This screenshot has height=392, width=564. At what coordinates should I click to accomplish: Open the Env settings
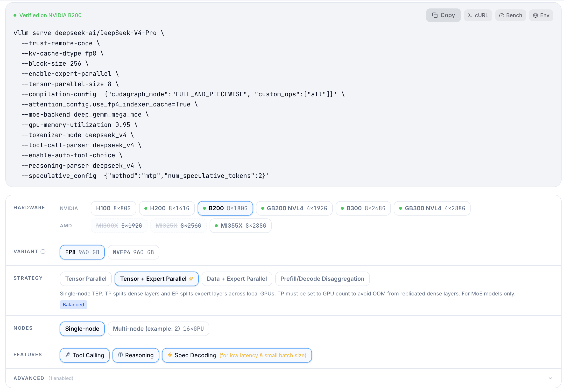(541, 15)
